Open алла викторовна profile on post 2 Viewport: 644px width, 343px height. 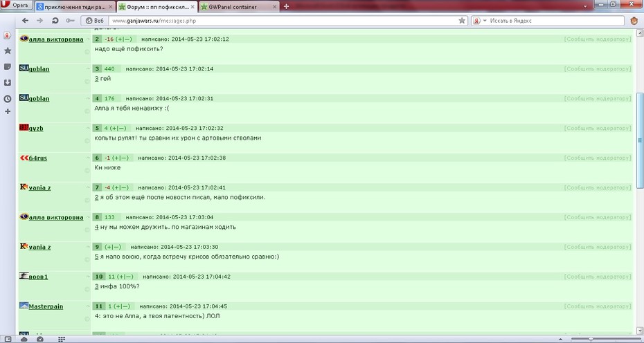[56, 39]
